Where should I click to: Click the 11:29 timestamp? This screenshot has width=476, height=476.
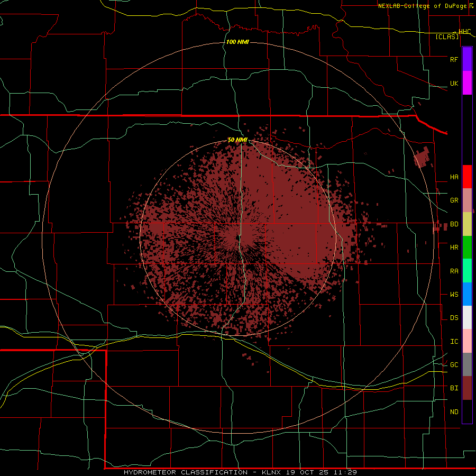345,472
